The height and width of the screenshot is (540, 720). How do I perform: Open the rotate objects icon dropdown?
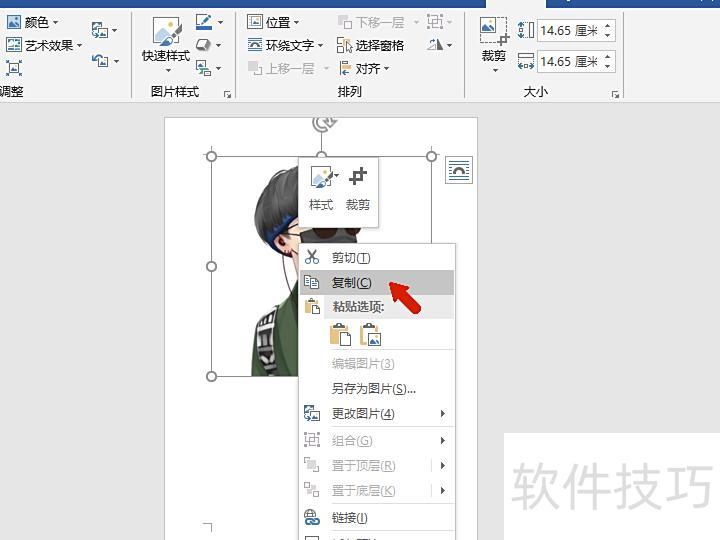tap(439, 45)
